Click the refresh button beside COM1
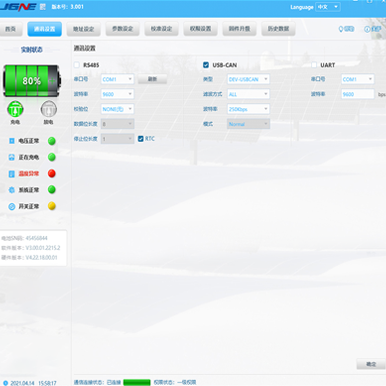 pyautogui.click(x=152, y=79)
